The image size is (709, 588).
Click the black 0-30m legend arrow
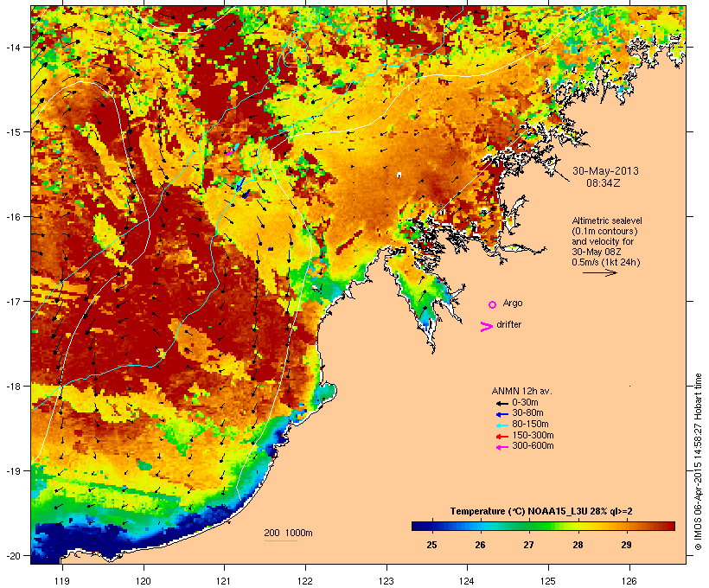[501, 404]
